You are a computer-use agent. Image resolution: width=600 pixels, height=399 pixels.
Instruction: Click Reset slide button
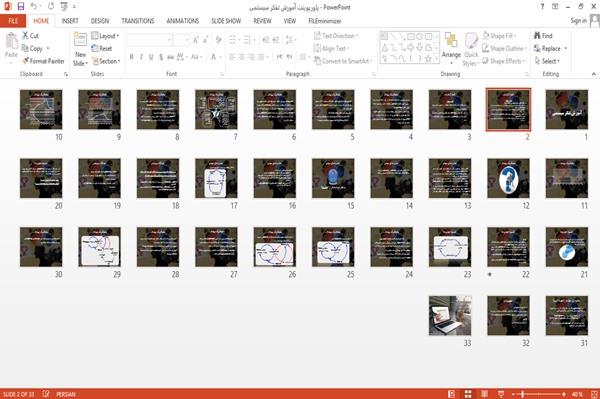click(102, 49)
